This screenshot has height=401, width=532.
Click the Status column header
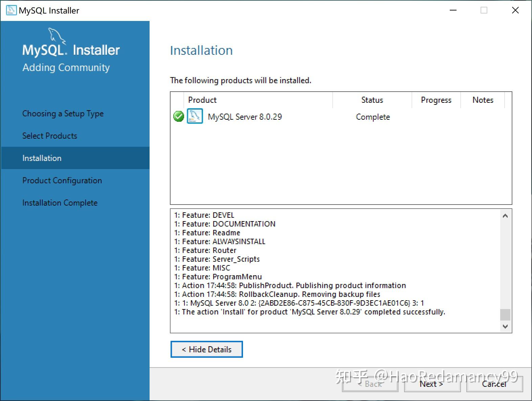pyautogui.click(x=372, y=100)
